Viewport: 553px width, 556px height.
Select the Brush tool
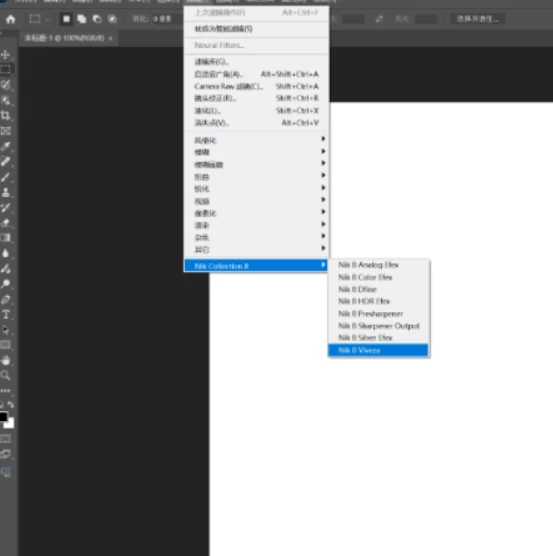[x=6, y=177]
